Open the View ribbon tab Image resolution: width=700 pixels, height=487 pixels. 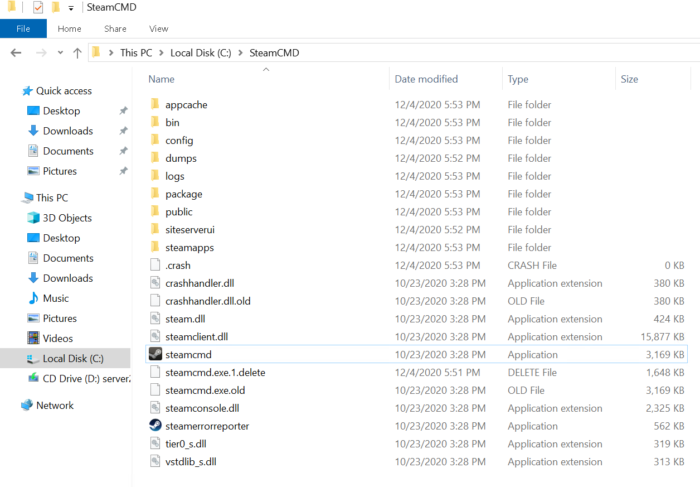pos(158,29)
